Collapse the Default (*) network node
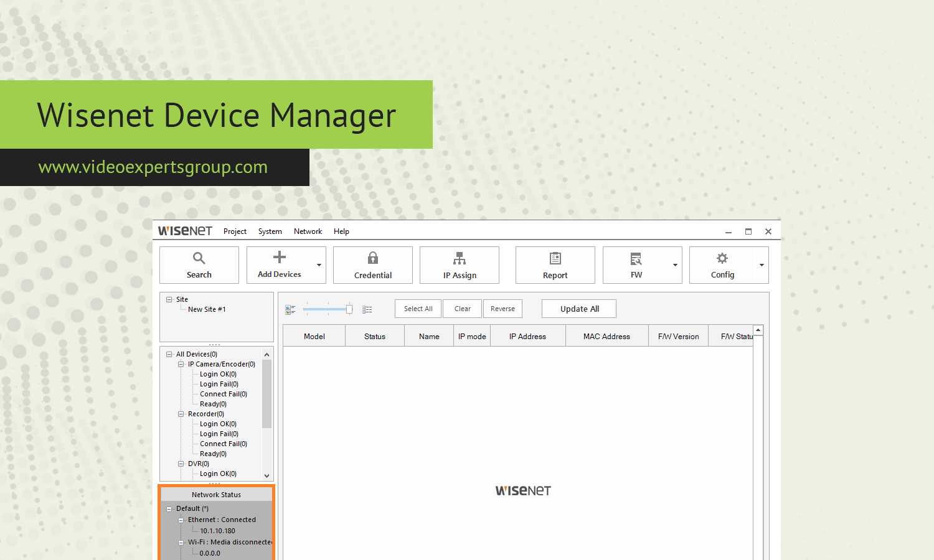This screenshot has height=560, width=934. coord(169,508)
